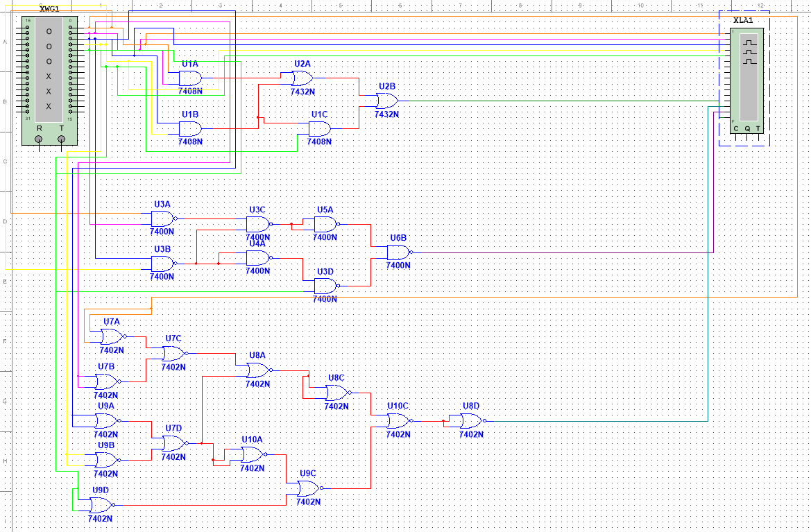Viewport: 811px width, 532px height.
Task: Click the 7432N label under U2A
Action: click(x=302, y=92)
